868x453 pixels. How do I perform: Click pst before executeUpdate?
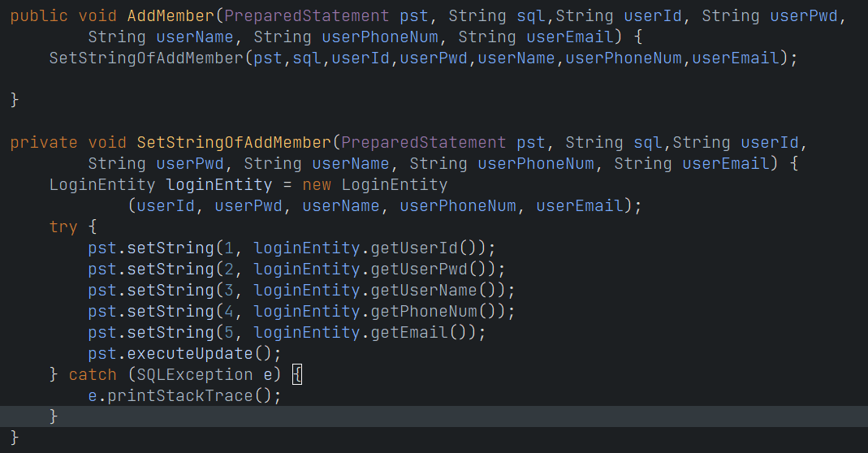102,353
